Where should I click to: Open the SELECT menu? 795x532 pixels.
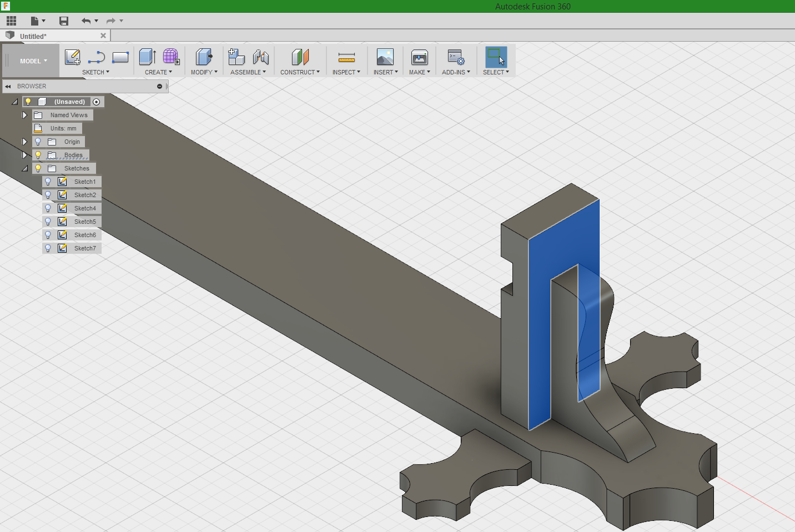496,72
